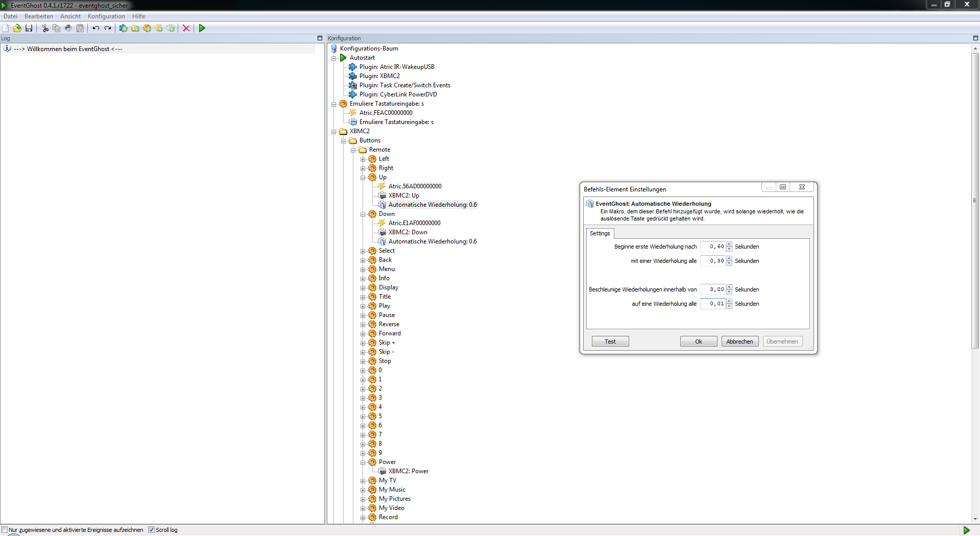Click the XBMC2 folder icon

click(x=344, y=131)
